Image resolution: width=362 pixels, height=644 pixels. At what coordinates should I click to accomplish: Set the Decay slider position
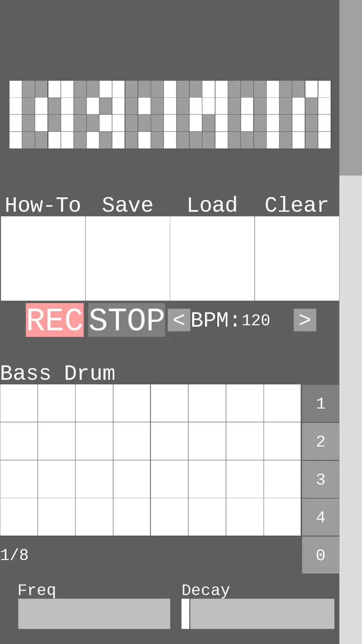coord(258,614)
